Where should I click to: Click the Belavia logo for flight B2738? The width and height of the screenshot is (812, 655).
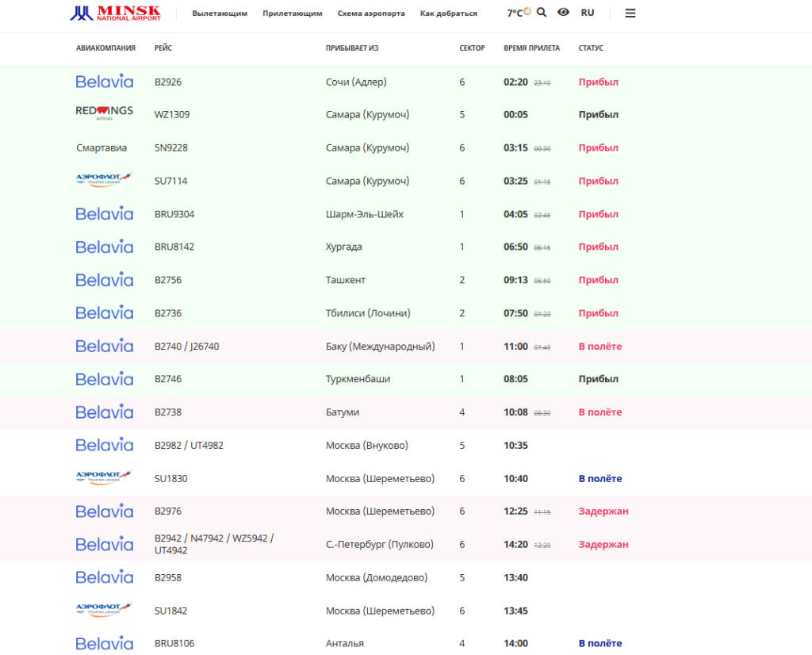coord(105,412)
